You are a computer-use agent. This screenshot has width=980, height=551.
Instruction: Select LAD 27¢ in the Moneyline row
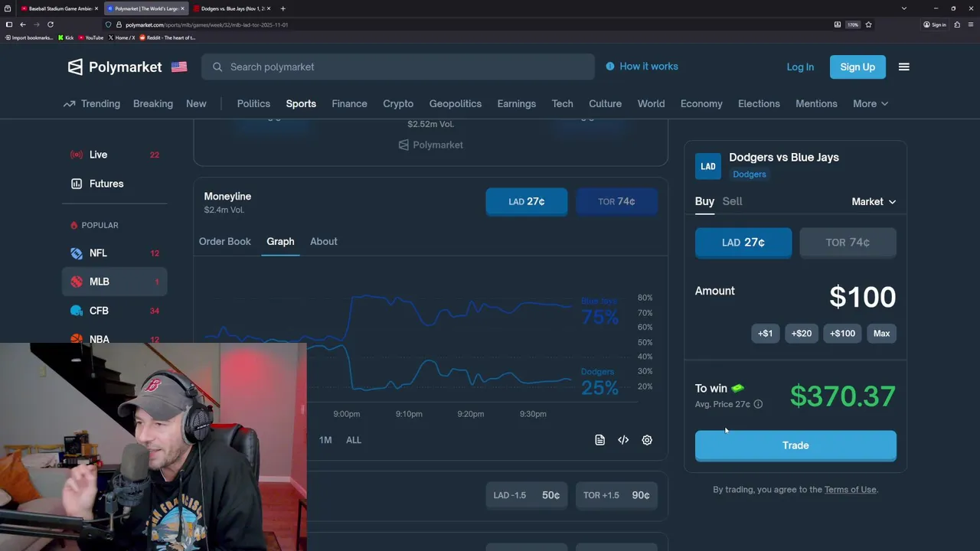(x=527, y=201)
